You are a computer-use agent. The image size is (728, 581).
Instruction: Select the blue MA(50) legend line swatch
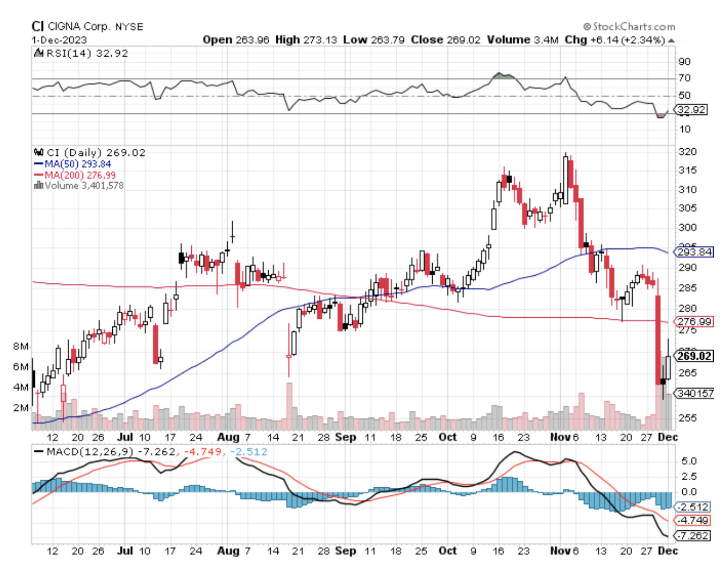click(x=39, y=164)
